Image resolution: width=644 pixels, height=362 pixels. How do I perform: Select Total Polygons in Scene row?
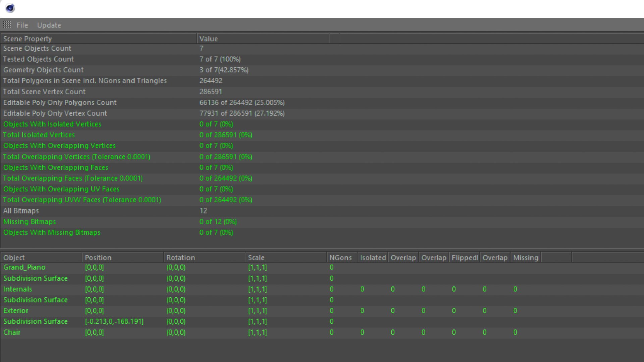tap(322, 81)
